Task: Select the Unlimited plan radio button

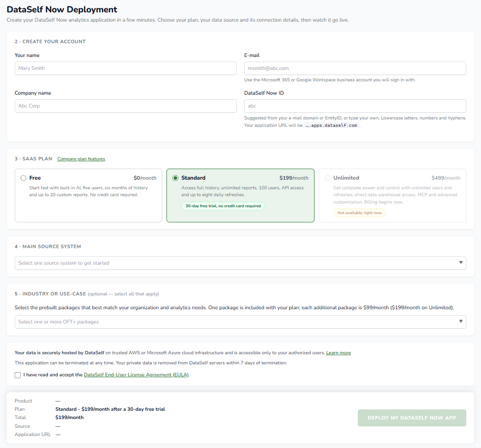Action: coord(327,178)
